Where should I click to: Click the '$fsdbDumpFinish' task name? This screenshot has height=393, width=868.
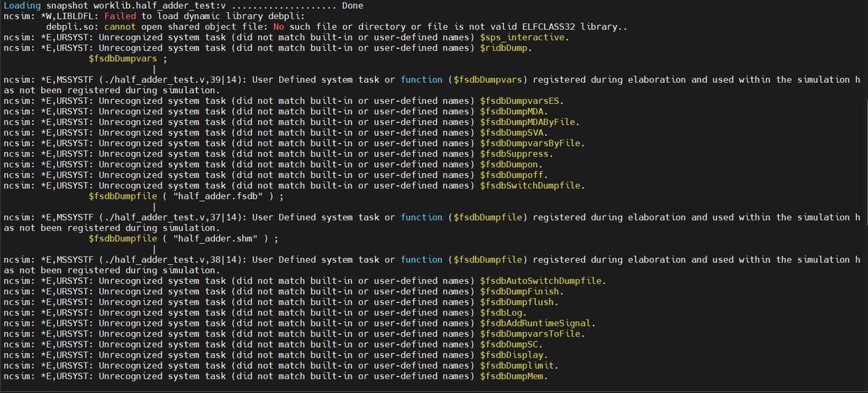click(519, 292)
